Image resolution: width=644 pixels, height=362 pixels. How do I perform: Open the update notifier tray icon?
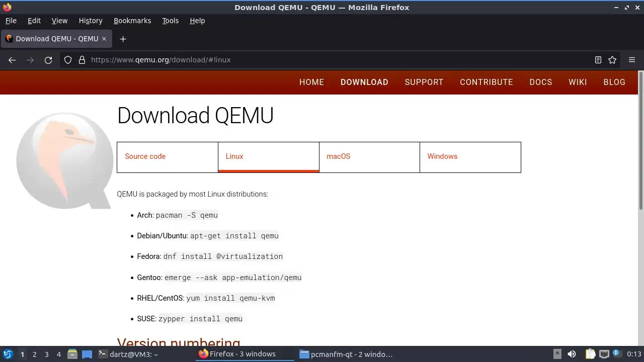617,354
